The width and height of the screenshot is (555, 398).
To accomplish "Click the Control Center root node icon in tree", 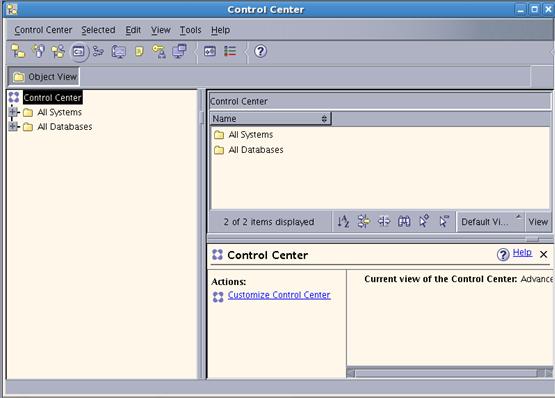I will point(14,97).
